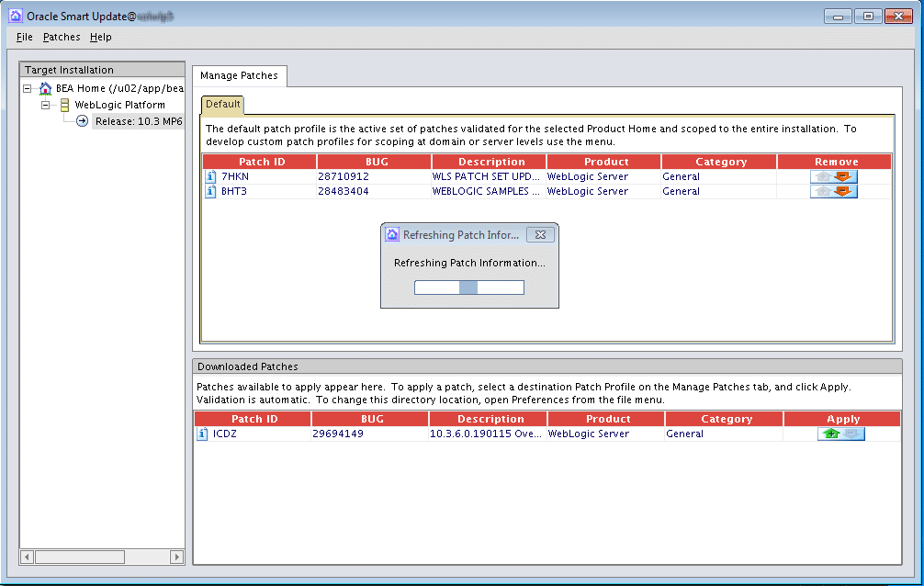Image resolution: width=924 pixels, height=586 pixels.
Task: Open the Patches menu
Action: coord(62,37)
